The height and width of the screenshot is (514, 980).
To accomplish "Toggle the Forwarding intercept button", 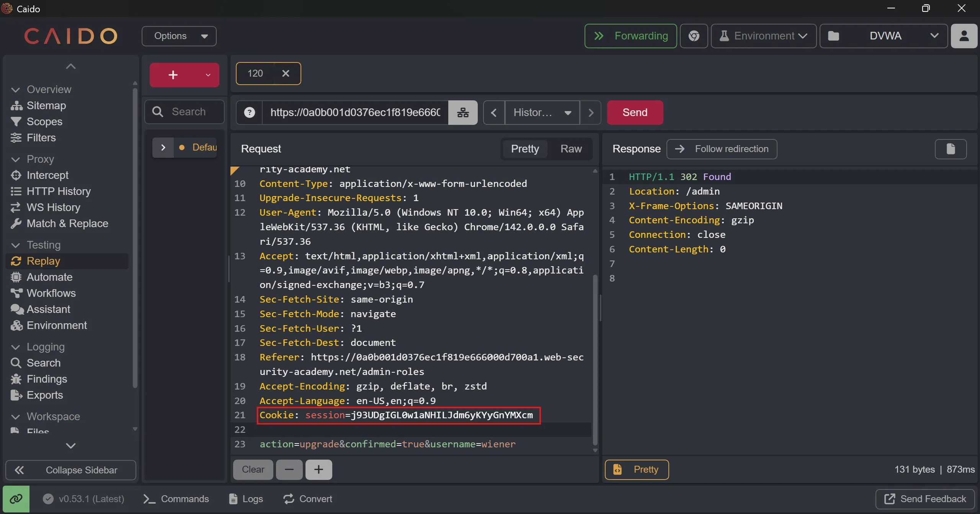I will pyautogui.click(x=630, y=36).
